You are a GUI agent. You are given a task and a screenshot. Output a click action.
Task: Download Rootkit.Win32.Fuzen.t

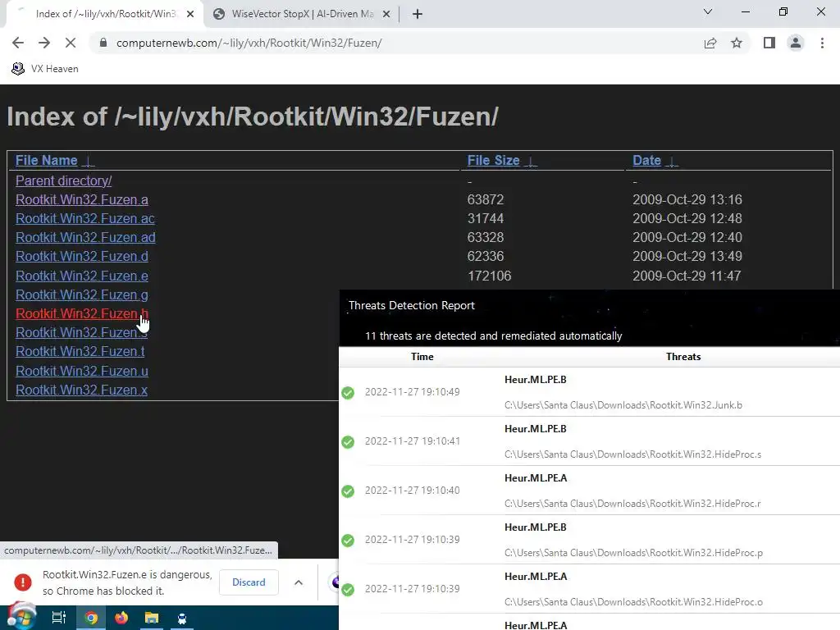[80, 351]
